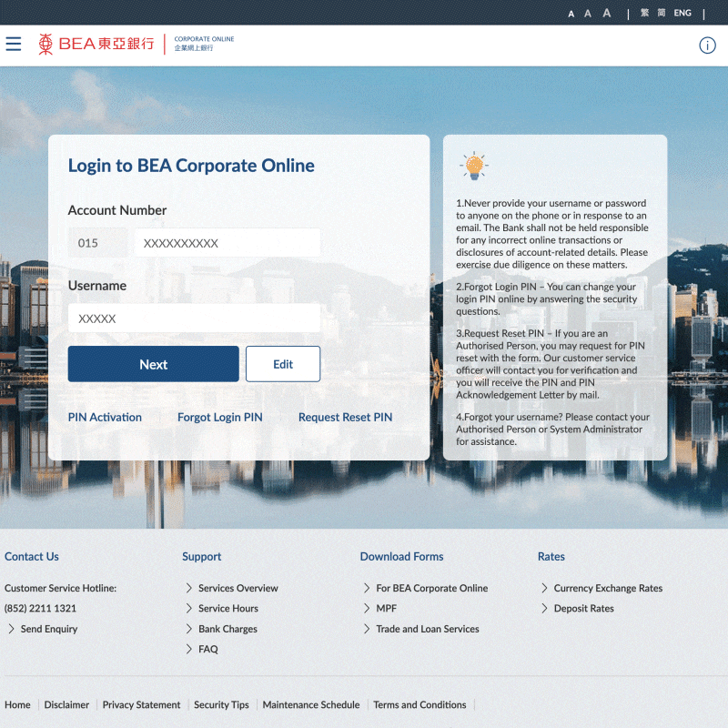Click chevron beside Trade and Loan Services

click(367, 629)
